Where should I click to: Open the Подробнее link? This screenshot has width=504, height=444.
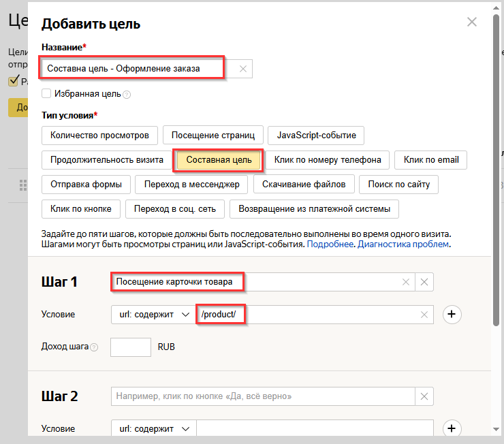(x=330, y=244)
